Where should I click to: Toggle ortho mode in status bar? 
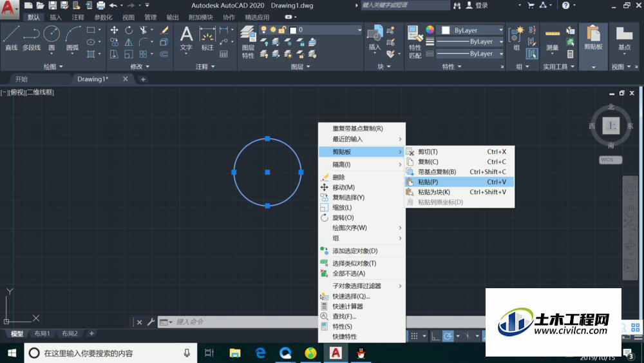click(435, 336)
